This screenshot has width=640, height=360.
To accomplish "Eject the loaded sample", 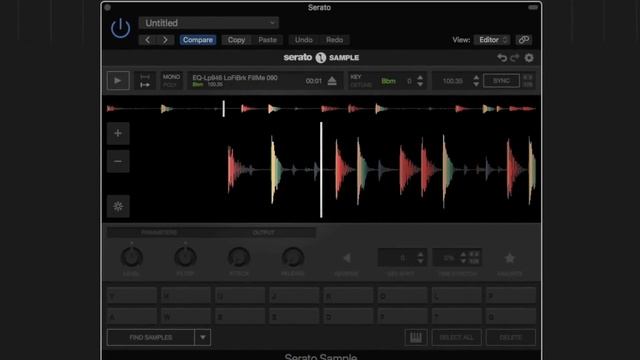I will [332, 81].
